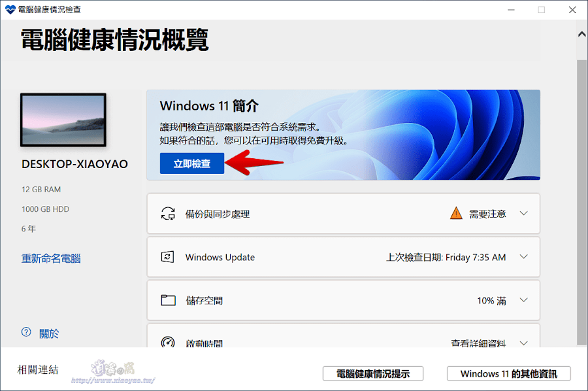Click the storage folder icon
The width and height of the screenshot is (588, 391).
168,300
